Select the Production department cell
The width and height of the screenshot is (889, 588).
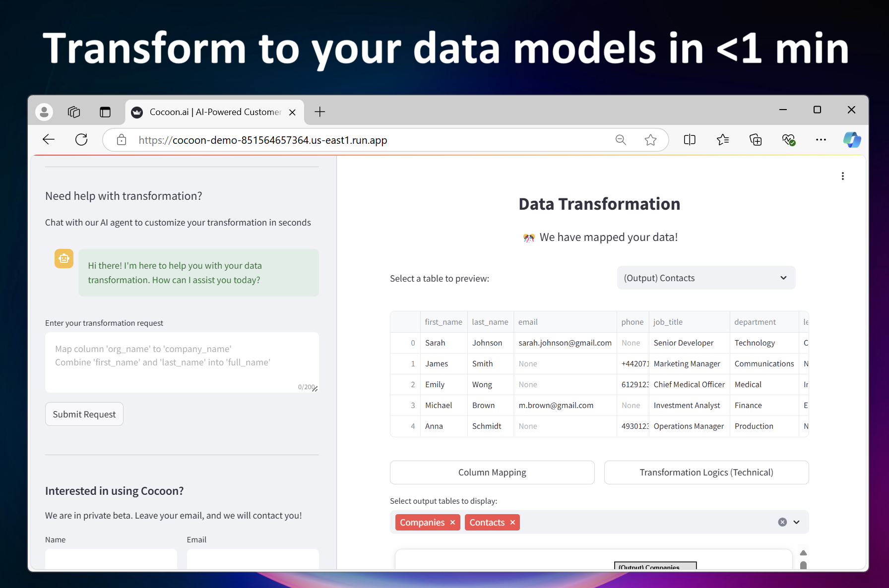click(764, 426)
